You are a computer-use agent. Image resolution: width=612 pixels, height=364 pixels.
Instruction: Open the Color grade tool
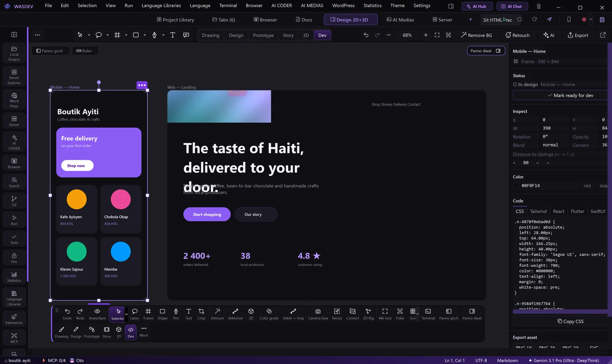pos(269,314)
